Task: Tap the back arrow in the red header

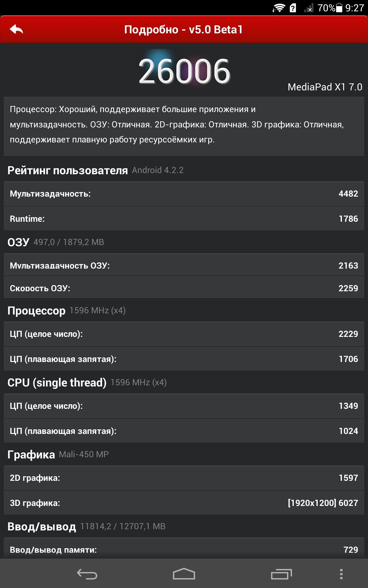Action: [17, 30]
